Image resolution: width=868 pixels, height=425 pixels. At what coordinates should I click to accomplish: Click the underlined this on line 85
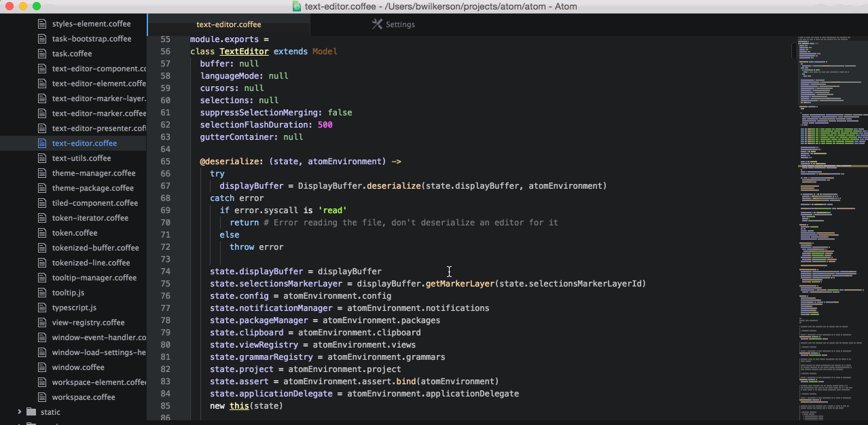point(239,405)
